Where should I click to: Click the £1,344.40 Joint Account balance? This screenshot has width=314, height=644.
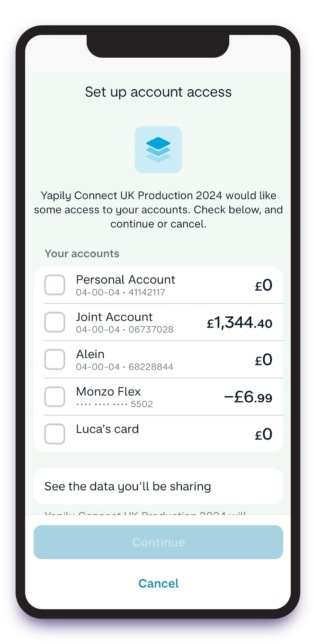tap(239, 323)
